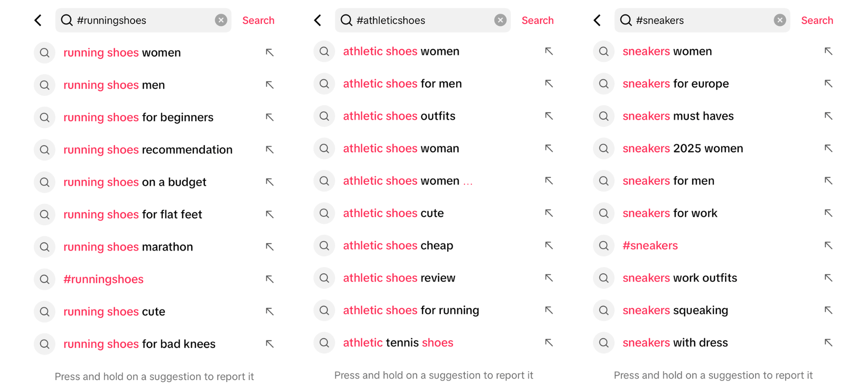Select the '#sneakers' hashtag suggestion
868x391 pixels.
coord(650,245)
